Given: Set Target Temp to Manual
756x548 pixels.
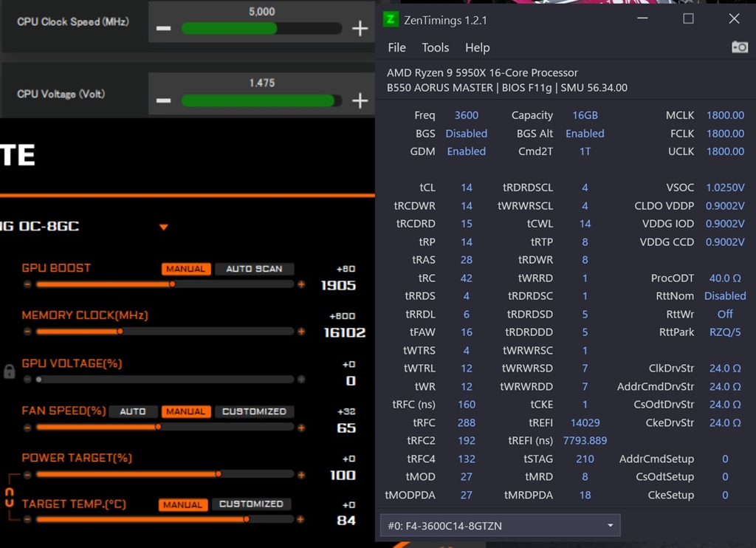Looking at the screenshot, I should coord(183,504).
